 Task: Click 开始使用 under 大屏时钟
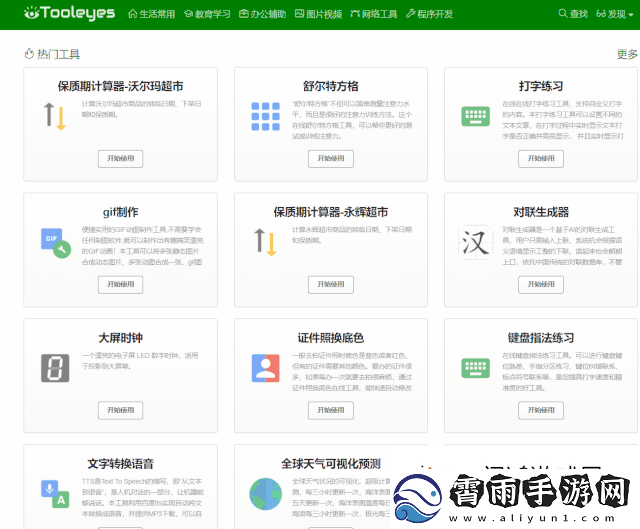click(x=120, y=410)
